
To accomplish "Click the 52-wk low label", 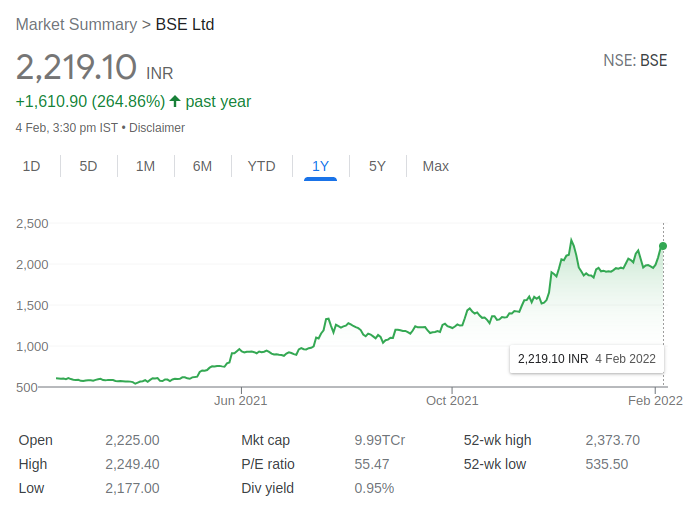I will pos(495,464).
